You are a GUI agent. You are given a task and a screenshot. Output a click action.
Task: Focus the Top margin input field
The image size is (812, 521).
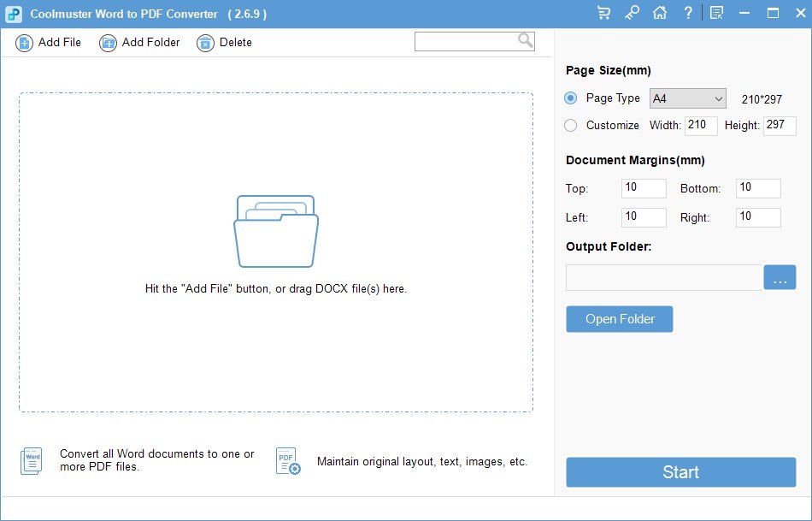pos(643,188)
